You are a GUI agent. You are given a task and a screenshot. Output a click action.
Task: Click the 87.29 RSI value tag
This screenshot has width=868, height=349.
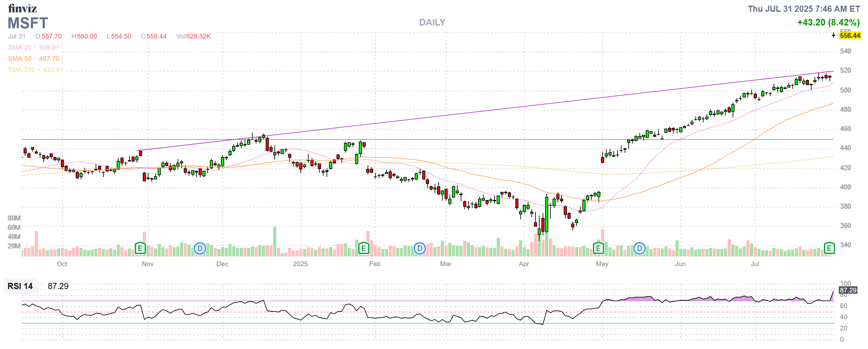848,290
